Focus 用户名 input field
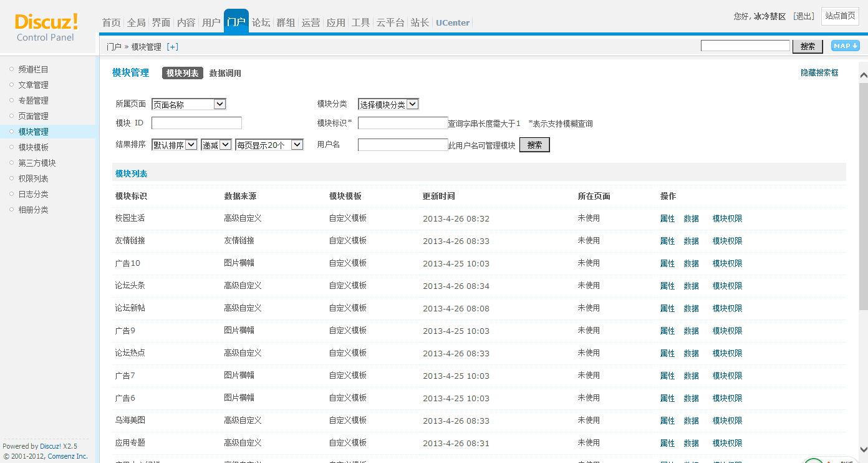868x463 pixels. point(403,145)
